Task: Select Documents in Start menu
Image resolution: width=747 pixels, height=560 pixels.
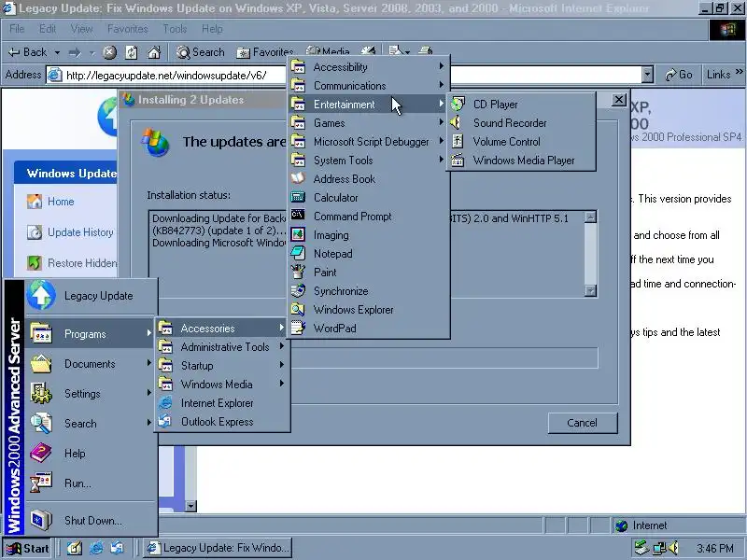Action: 91,364
